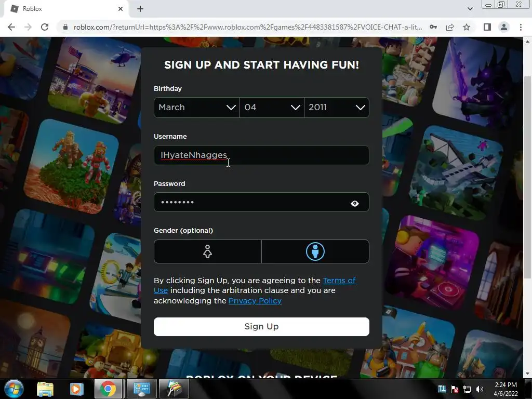Open a new browser tab

[x=140, y=9]
